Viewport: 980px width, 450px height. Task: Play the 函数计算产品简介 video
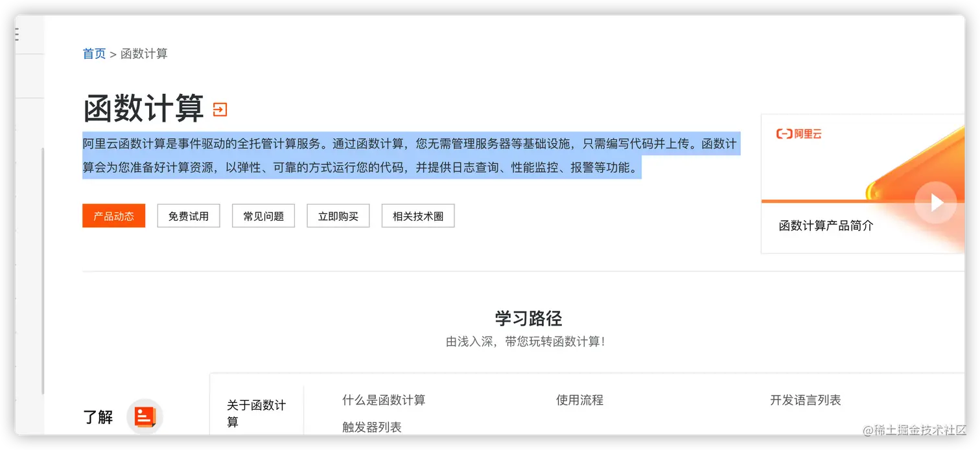pos(935,203)
